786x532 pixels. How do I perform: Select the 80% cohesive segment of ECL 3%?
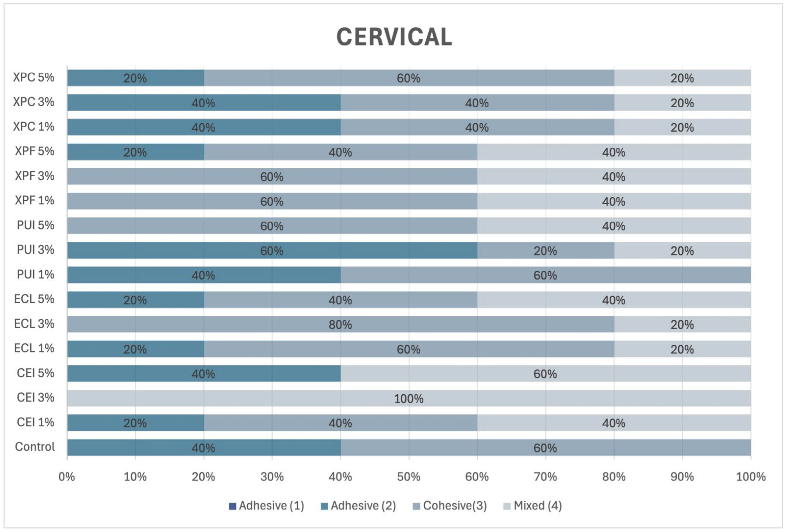click(x=340, y=324)
